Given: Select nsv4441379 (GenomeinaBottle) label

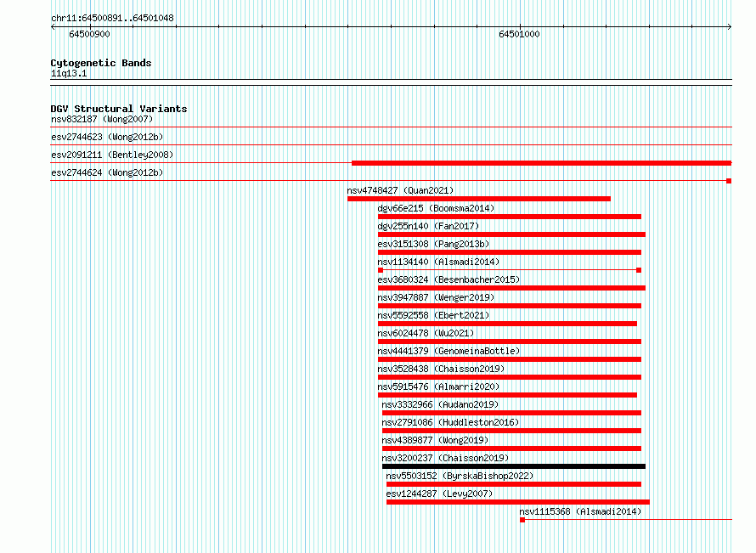Looking at the screenshot, I should pos(449,351).
